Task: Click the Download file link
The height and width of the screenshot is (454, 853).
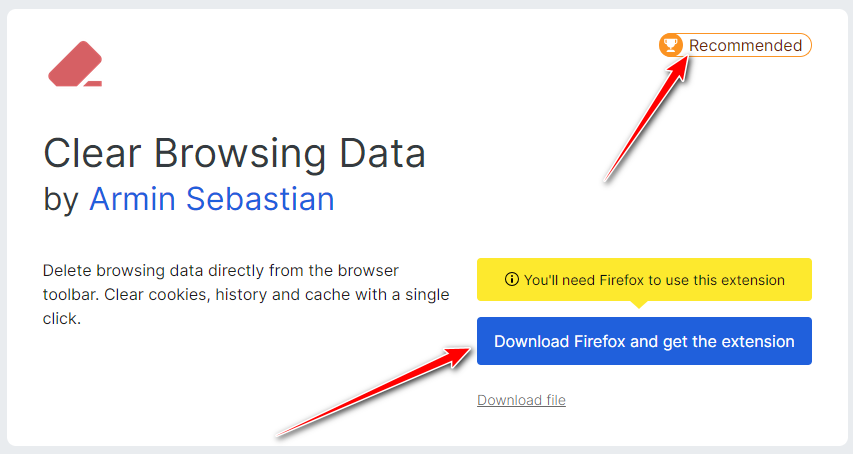Action: tap(521, 400)
